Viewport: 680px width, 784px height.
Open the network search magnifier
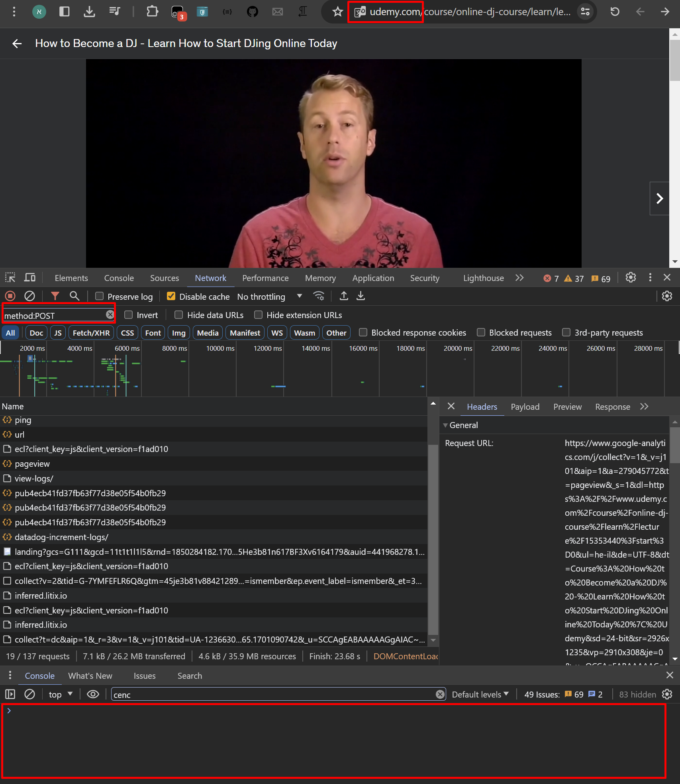click(74, 296)
